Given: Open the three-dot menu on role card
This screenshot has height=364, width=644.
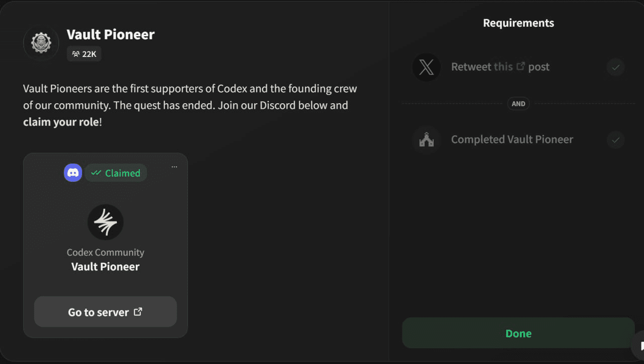Looking at the screenshot, I should (174, 167).
